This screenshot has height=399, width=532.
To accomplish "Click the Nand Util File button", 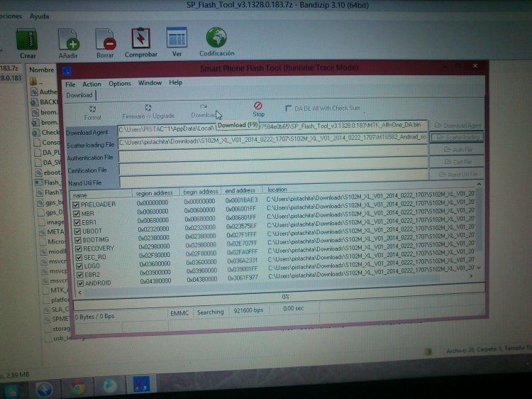I will [458, 175].
